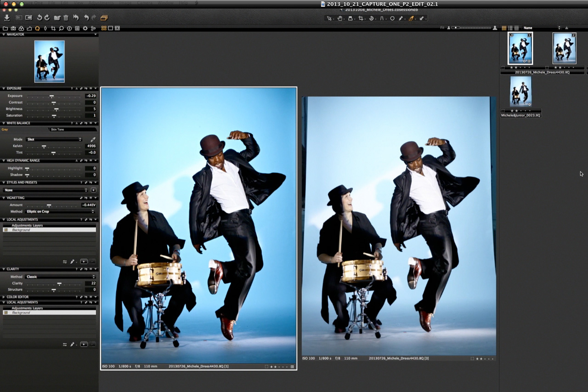
Task: Switch the browser to list view
Action: [510, 28]
